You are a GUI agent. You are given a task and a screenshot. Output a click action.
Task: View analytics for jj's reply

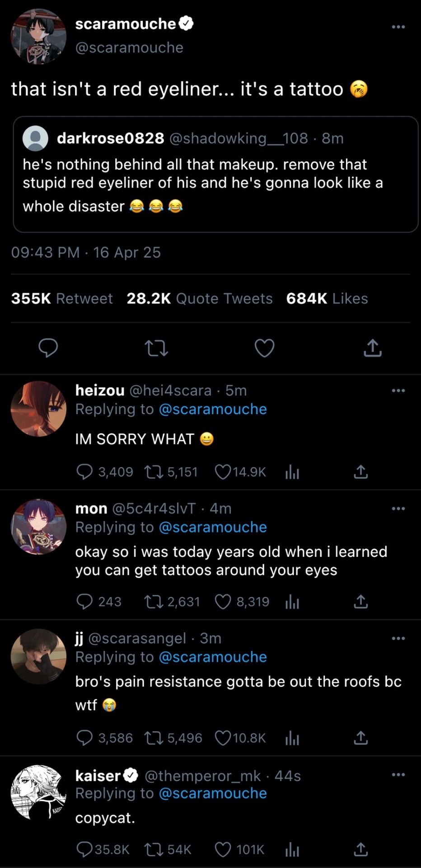coord(292,738)
